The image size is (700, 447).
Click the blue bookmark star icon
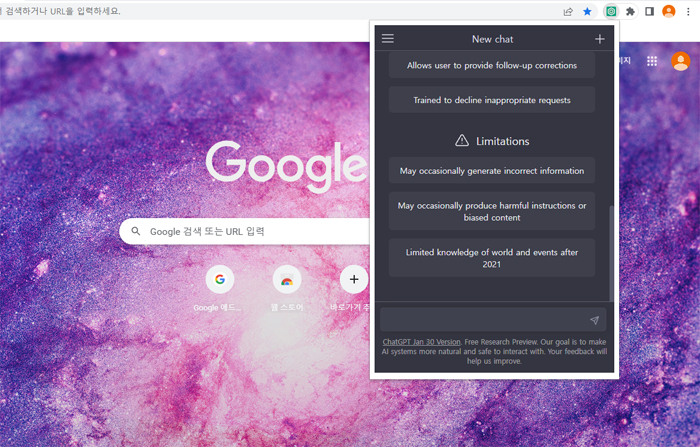click(588, 12)
